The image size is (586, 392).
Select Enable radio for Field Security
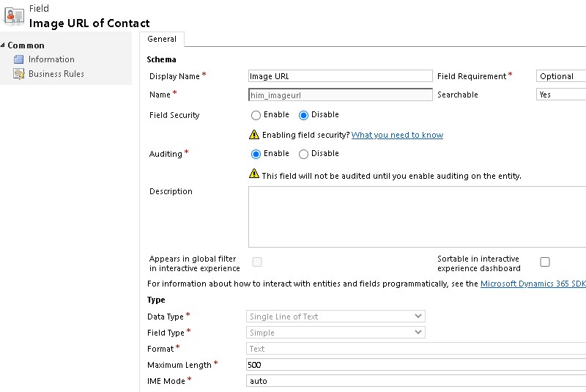[x=256, y=115]
